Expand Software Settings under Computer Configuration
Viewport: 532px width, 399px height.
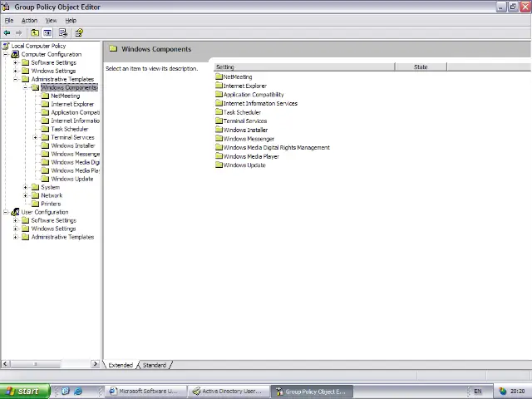(x=15, y=62)
